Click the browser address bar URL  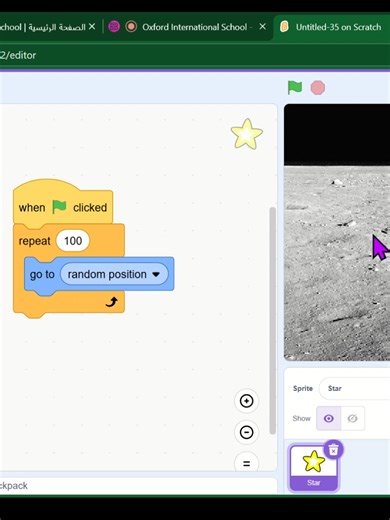coord(18,55)
